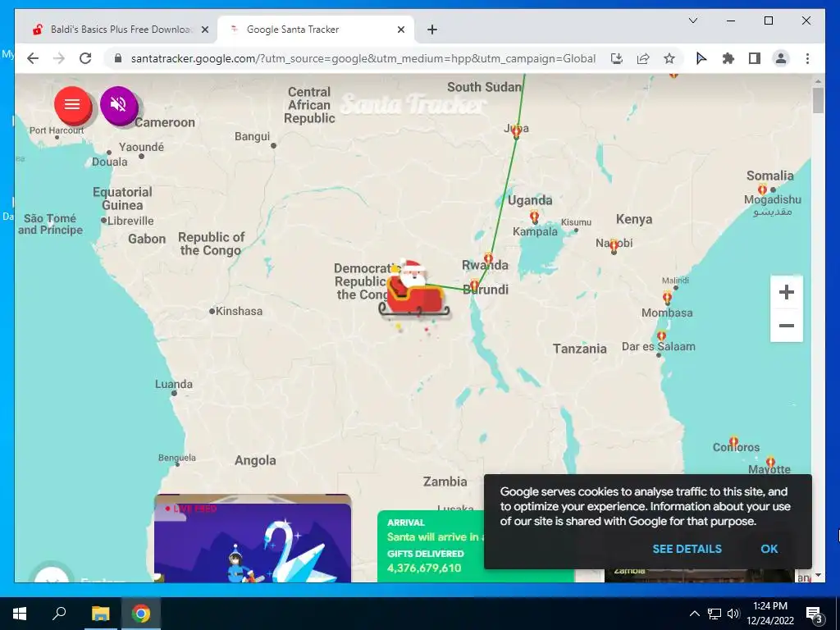Click the scrollbar down arrow

[818, 575]
